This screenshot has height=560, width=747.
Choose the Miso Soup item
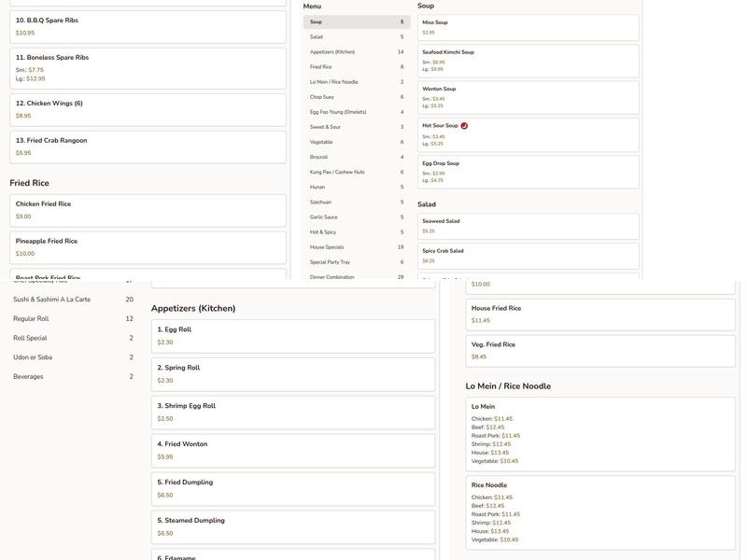pyautogui.click(x=529, y=27)
